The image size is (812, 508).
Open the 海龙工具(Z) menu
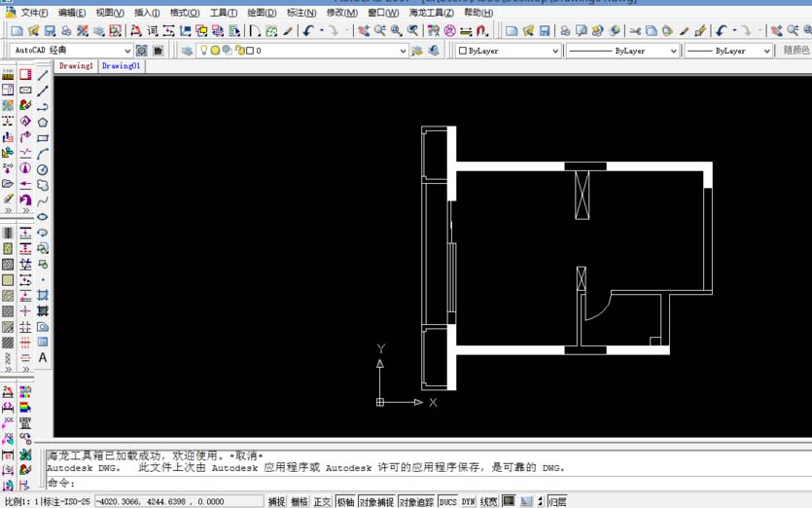click(432, 13)
